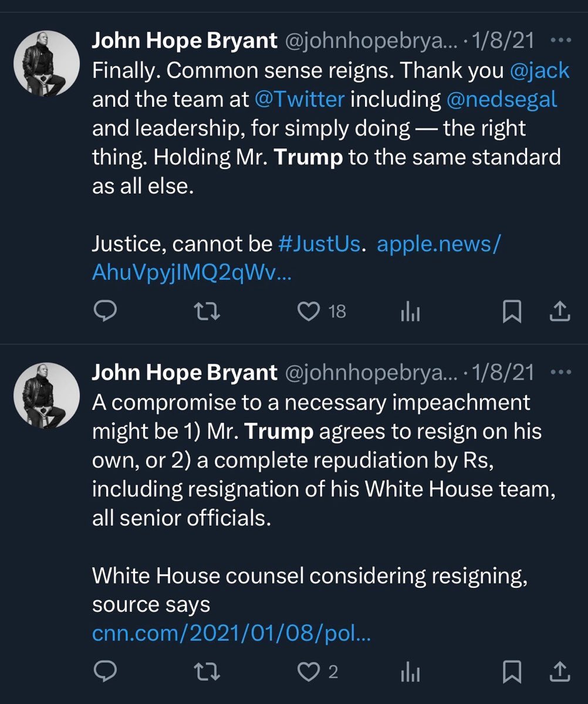Bookmark the first tweet about Twitter
This screenshot has width=588, height=704.
pyautogui.click(x=511, y=312)
